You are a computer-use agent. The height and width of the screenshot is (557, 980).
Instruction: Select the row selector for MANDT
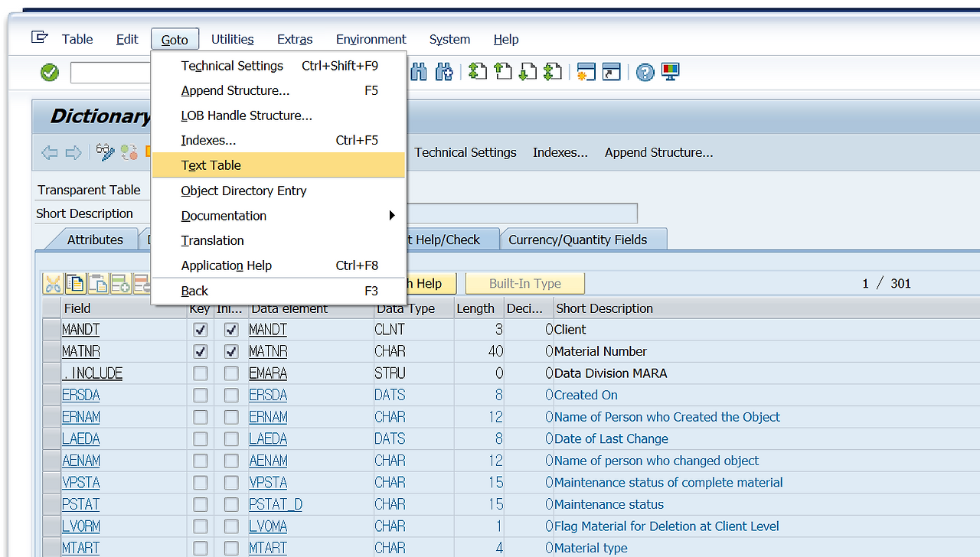point(51,330)
